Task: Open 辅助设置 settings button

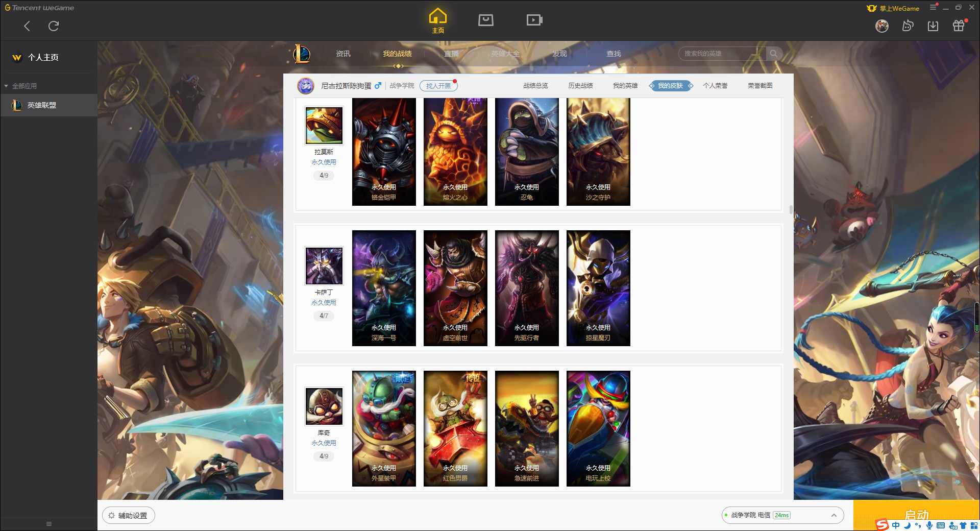Action: coord(129,516)
